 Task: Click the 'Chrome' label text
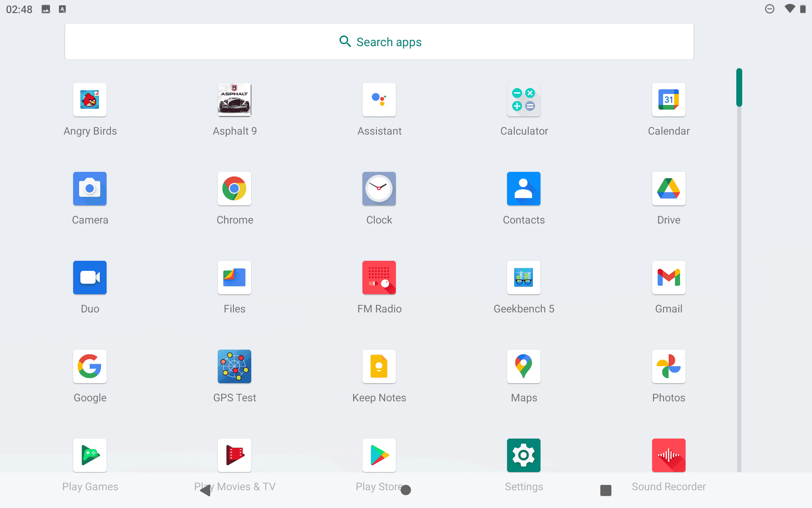click(x=235, y=220)
